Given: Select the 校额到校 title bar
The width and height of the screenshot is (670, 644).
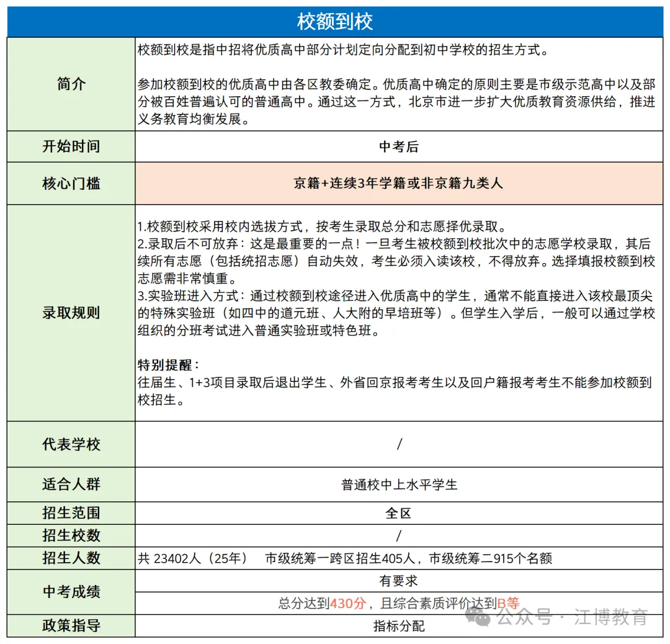Looking at the screenshot, I should 335,21.
